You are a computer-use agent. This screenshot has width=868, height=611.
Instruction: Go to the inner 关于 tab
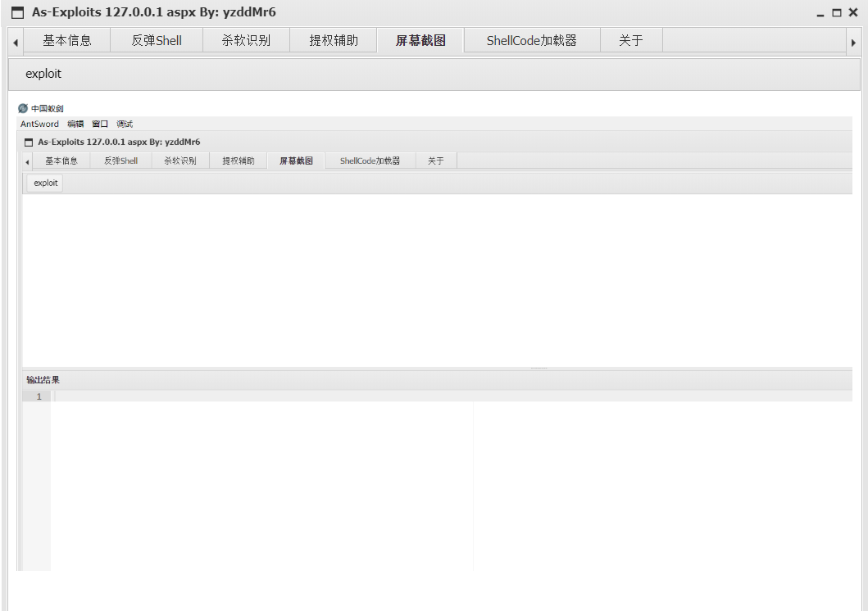click(x=436, y=161)
